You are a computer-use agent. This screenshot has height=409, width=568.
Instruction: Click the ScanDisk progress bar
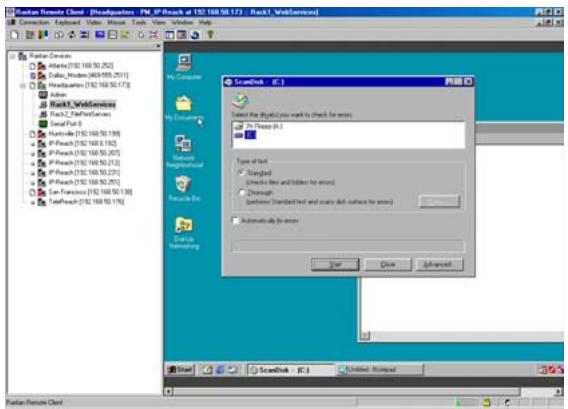(x=348, y=246)
